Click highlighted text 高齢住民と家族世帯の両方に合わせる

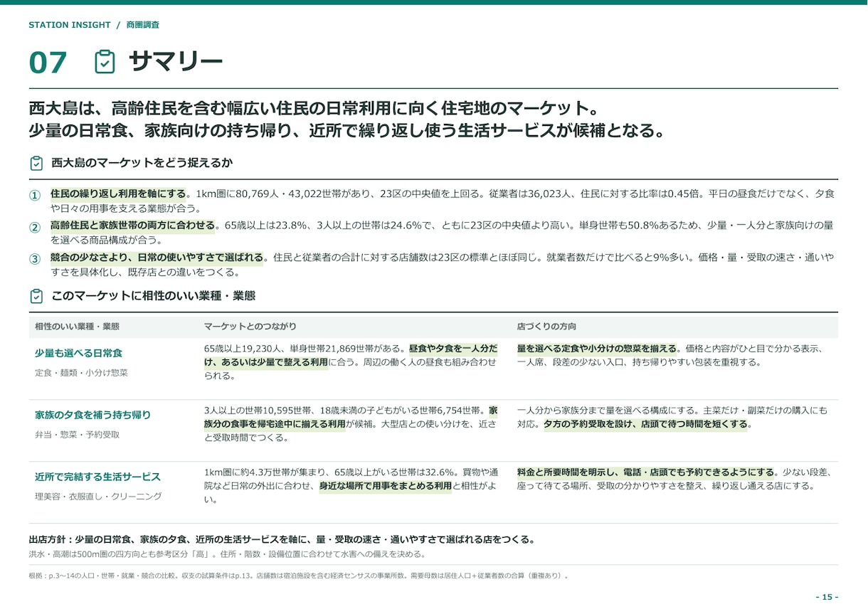click(x=132, y=226)
